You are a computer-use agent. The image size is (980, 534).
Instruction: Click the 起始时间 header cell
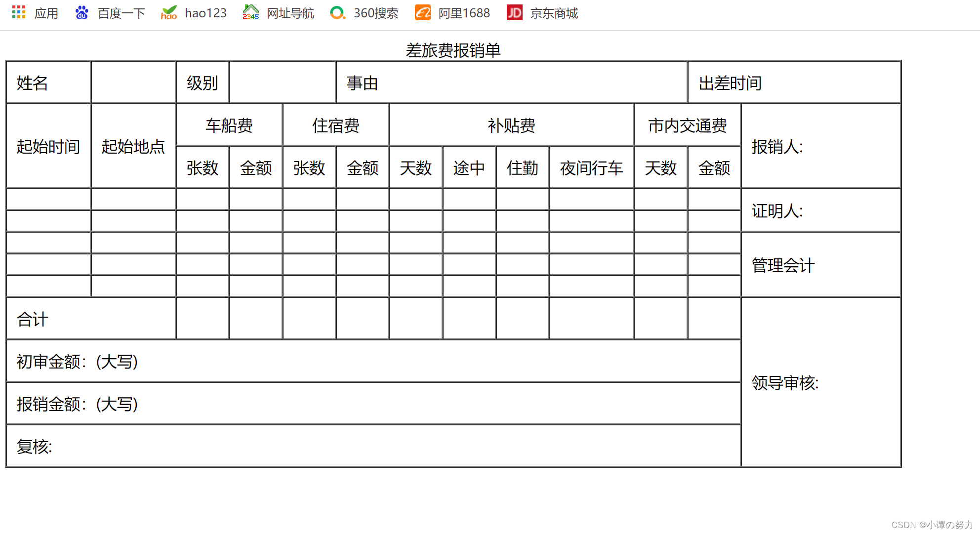pos(48,146)
